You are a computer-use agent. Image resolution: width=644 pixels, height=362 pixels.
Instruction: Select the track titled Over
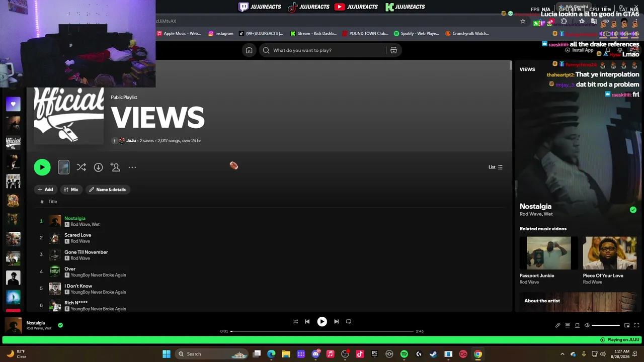70,269
